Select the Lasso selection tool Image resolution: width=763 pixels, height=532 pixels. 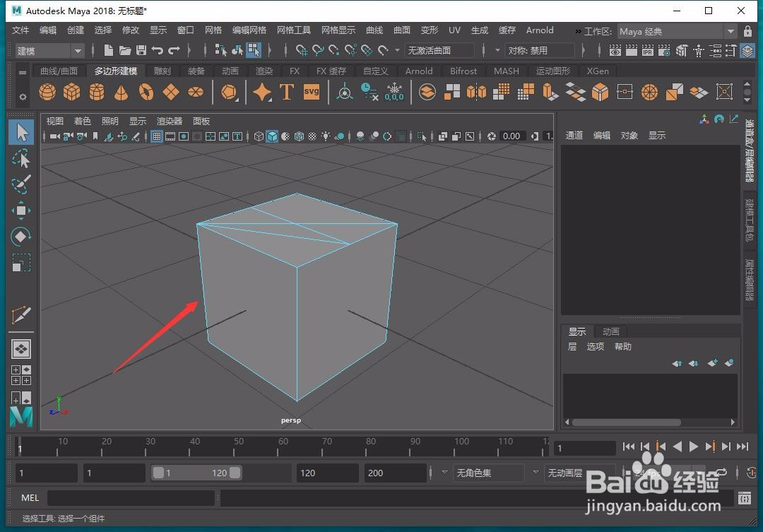click(21, 159)
